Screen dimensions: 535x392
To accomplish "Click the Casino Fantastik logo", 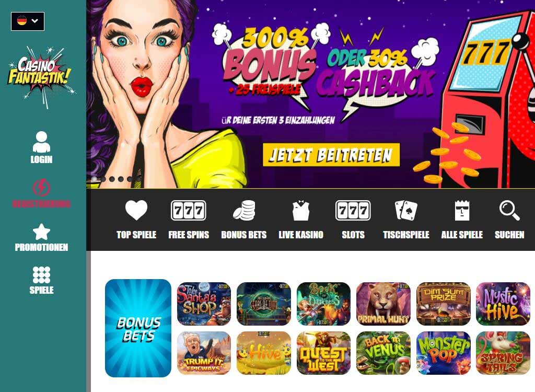I will tap(41, 77).
